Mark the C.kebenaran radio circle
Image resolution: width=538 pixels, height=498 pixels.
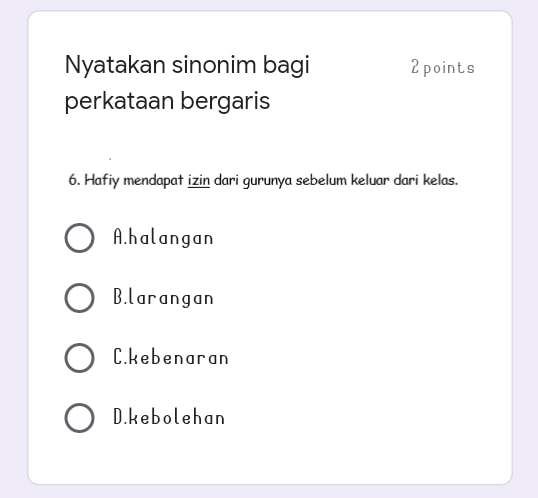coord(79,358)
